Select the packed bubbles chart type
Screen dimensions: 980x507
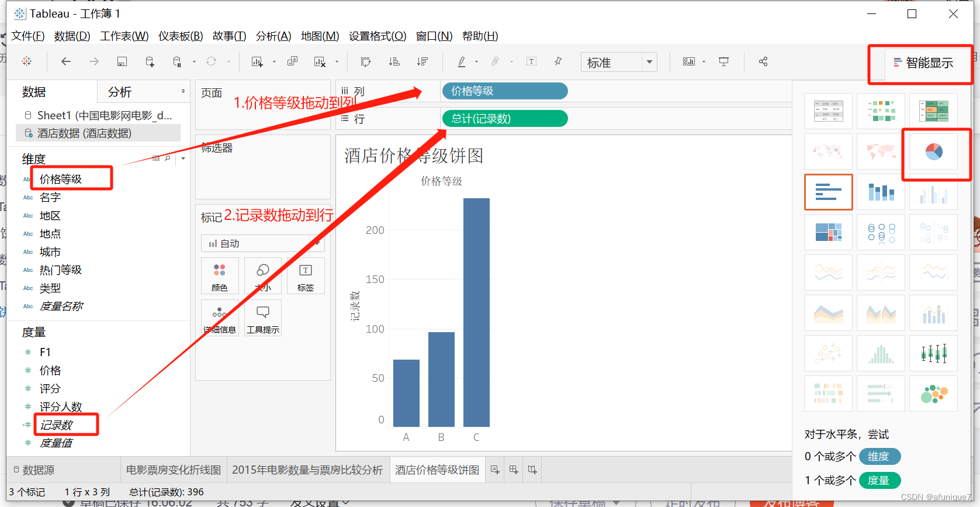(x=934, y=394)
